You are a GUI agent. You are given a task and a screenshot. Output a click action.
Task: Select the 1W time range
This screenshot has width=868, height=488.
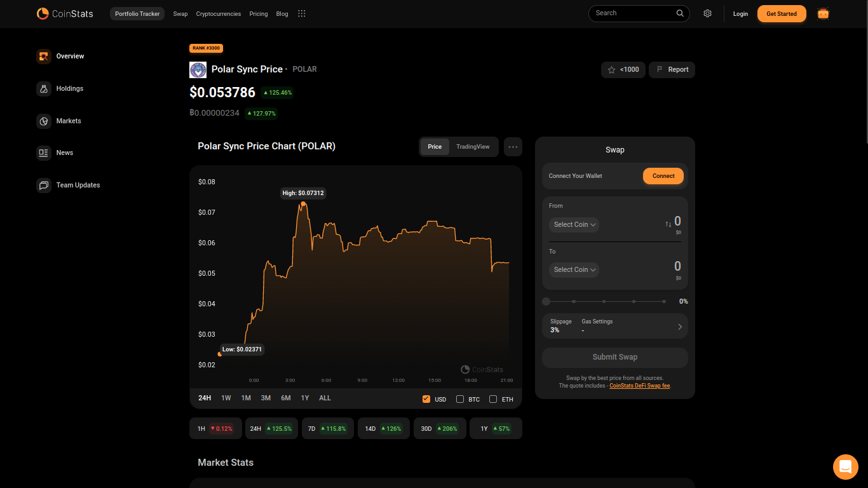(x=226, y=398)
